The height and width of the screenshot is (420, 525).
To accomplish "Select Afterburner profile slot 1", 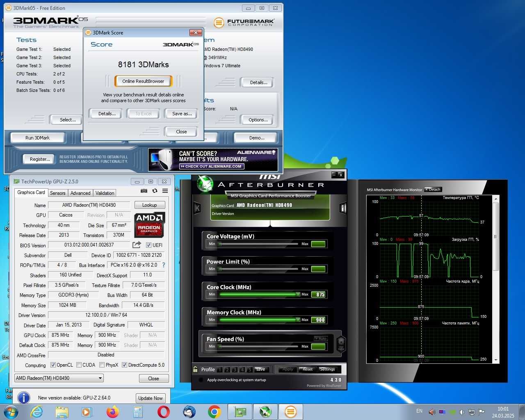I will pyautogui.click(x=220, y=370).
